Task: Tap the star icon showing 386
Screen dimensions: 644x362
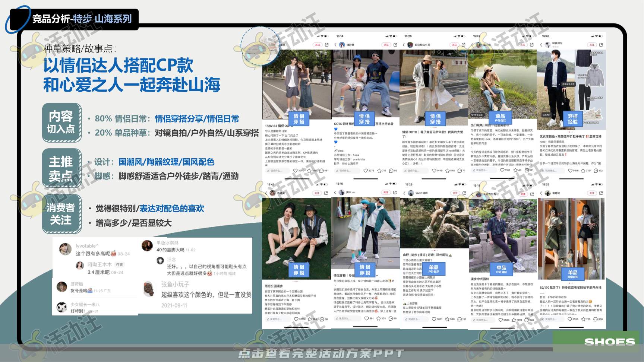Action: [x=310, y=319]
